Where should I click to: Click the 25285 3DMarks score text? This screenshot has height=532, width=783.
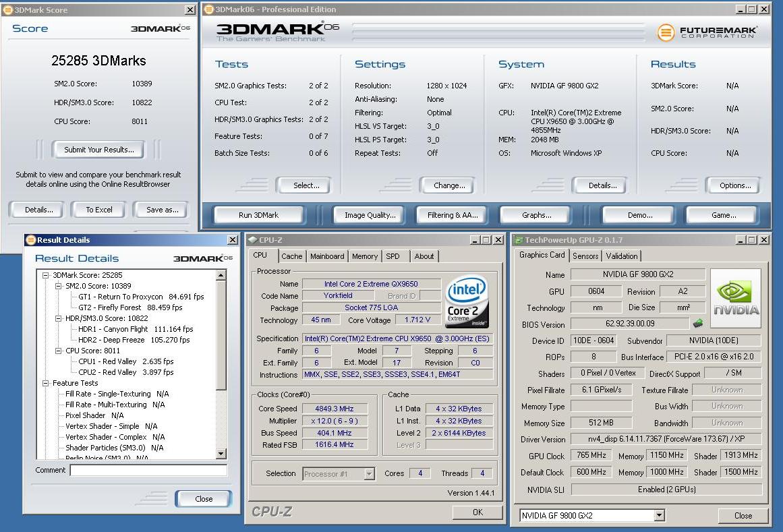pos(99,61)
